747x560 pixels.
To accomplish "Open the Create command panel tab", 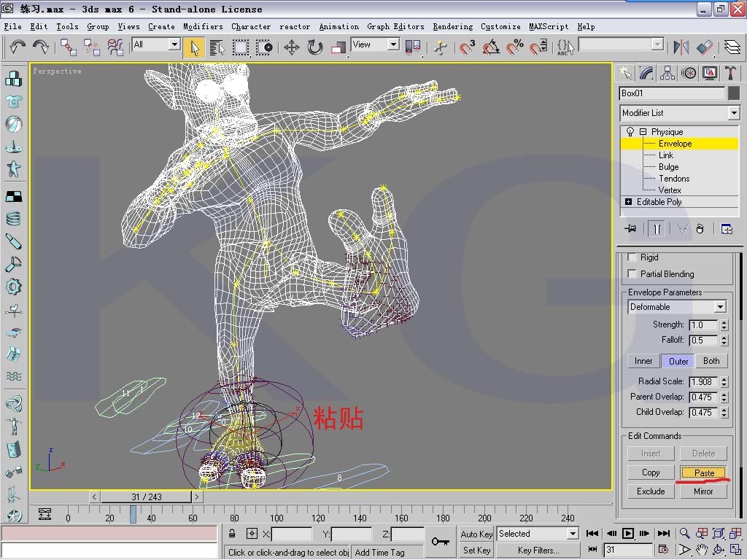I will tap(625, 73).
